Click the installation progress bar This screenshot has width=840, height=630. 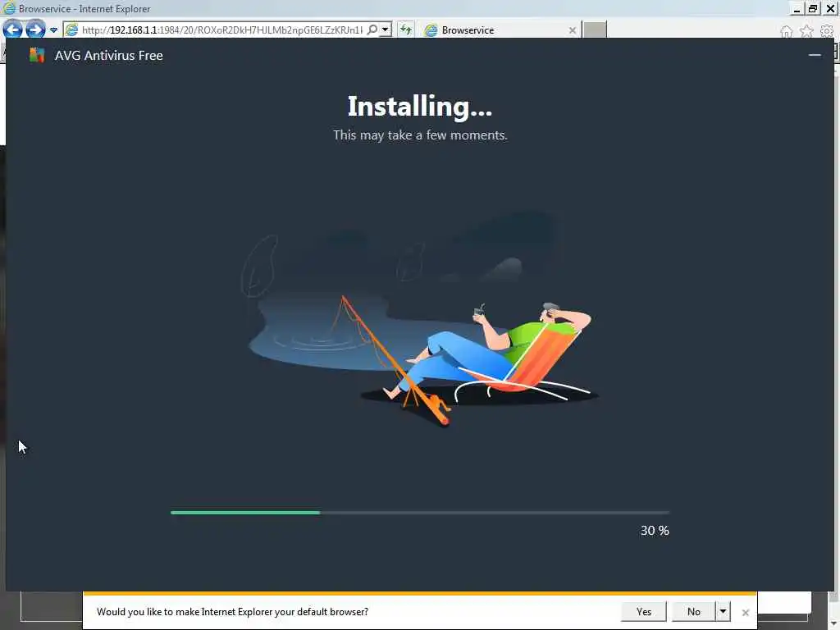click(419, 513)
